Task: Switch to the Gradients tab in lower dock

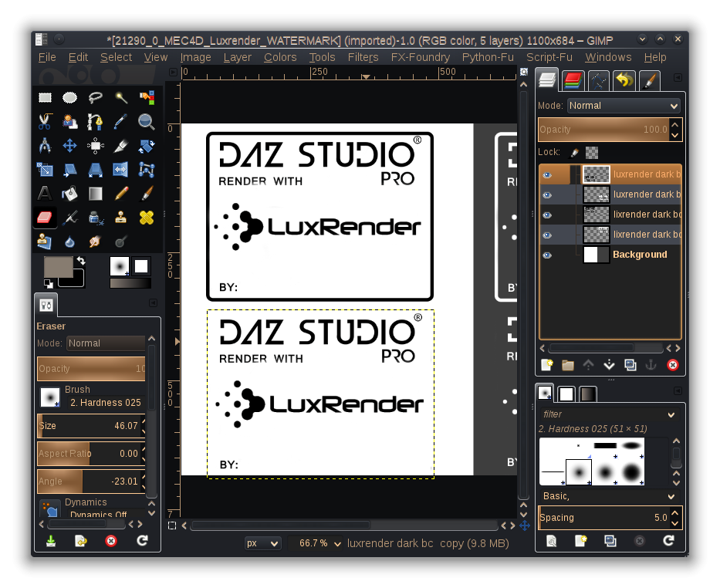Action: (x=588, y=394)
